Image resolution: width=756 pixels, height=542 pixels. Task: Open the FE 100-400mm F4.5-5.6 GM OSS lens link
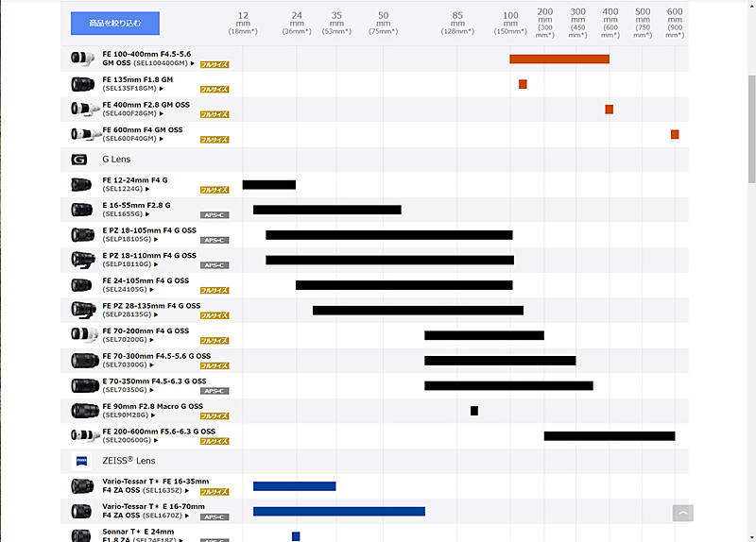[x=148, y=59]
